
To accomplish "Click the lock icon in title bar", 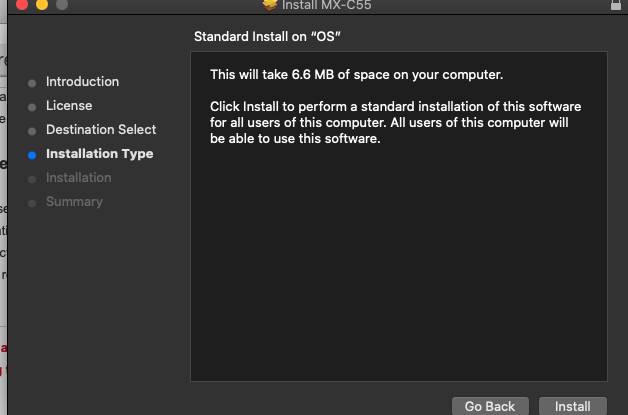I will point(615,5).
